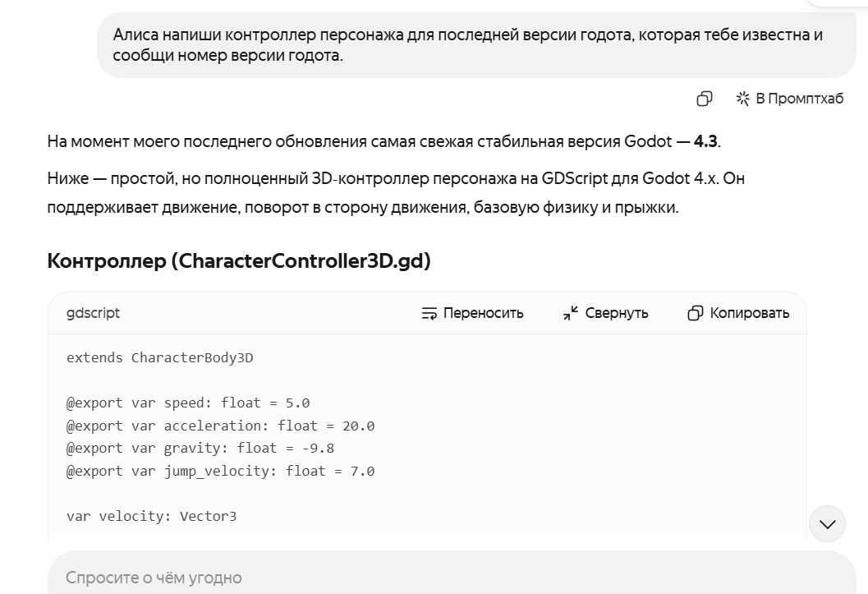Click the collapse arrows icon beside Свернуть

pos(571,313)
